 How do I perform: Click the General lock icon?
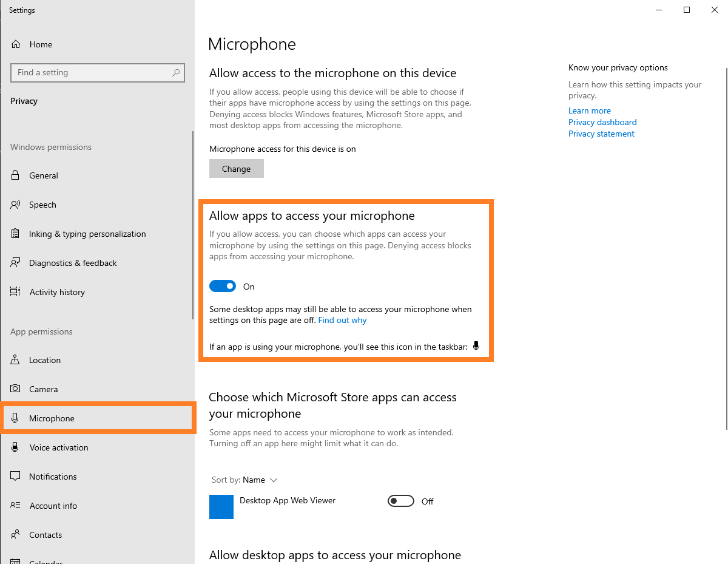pos(16,175)
